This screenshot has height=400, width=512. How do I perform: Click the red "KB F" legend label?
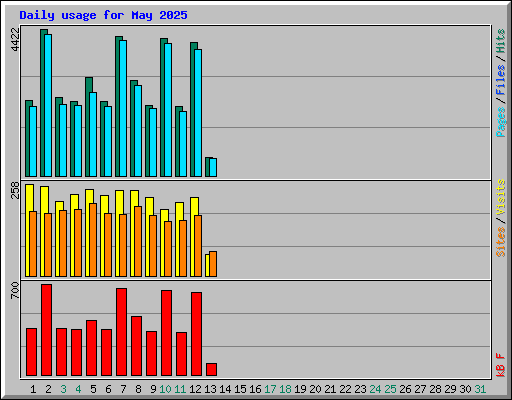click(x=500, y=365)
